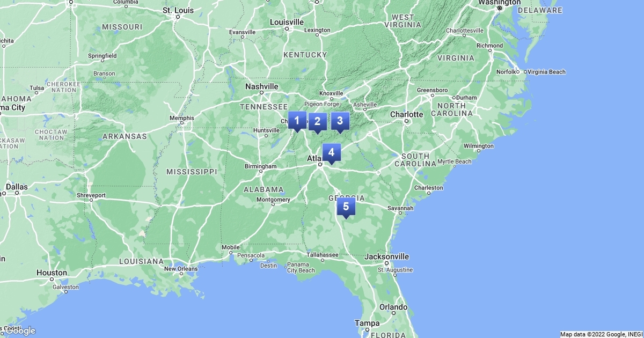This screenshot has width=644, height=338.
Task: Click the Charlotte city label
Action: pos(407,114)
